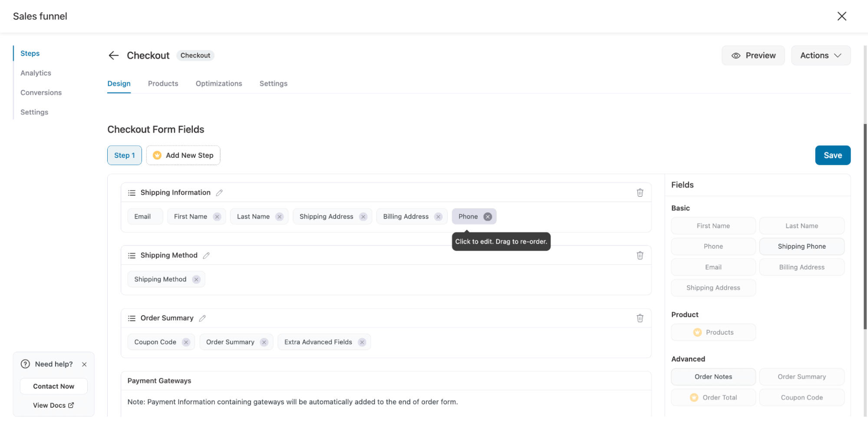The width and height of the screenshot is (868, 426).
Task: Open Analytics in the sidebar
Action: click(x=35, y=73)
